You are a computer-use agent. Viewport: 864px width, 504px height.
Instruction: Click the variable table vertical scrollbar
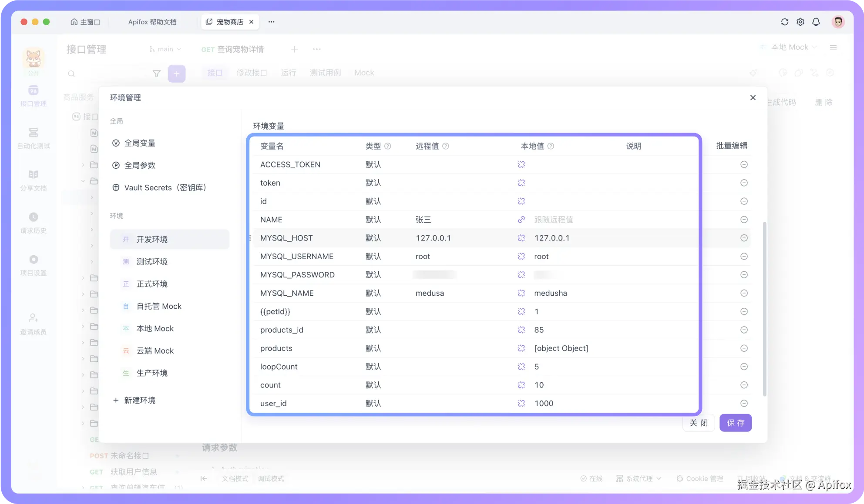coord(764,309)
